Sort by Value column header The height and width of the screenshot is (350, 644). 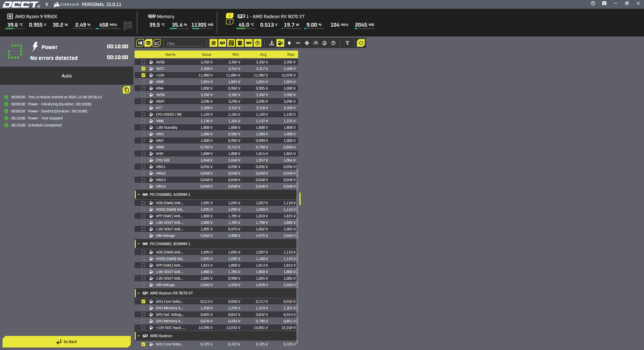(206, 54)
